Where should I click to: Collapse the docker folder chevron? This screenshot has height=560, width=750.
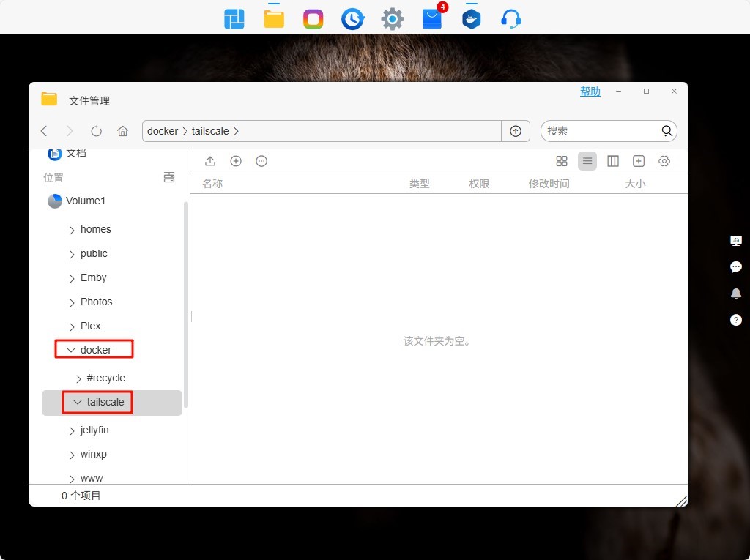click(71, 350)
